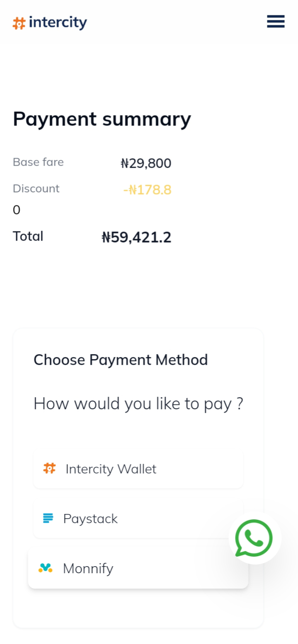This screenshot has width=298, height=644.
Task: Choose the Paystack label text
Action: click(x=90, y=519)
